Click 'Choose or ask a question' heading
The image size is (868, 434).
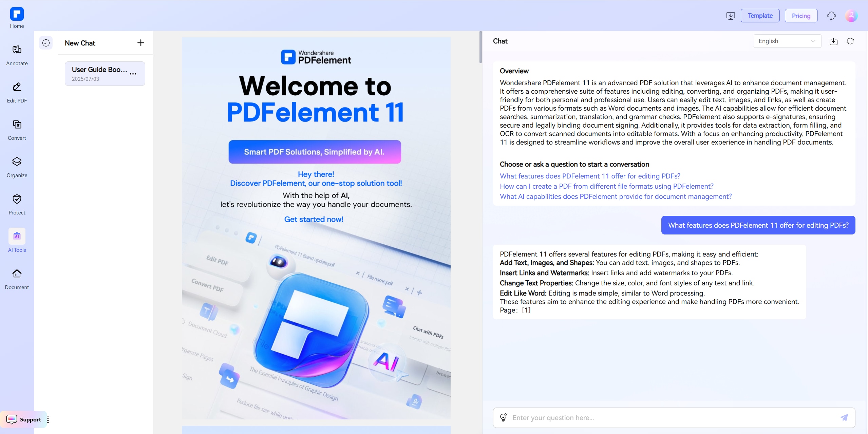pyautogui.click(x=574, y=164)
